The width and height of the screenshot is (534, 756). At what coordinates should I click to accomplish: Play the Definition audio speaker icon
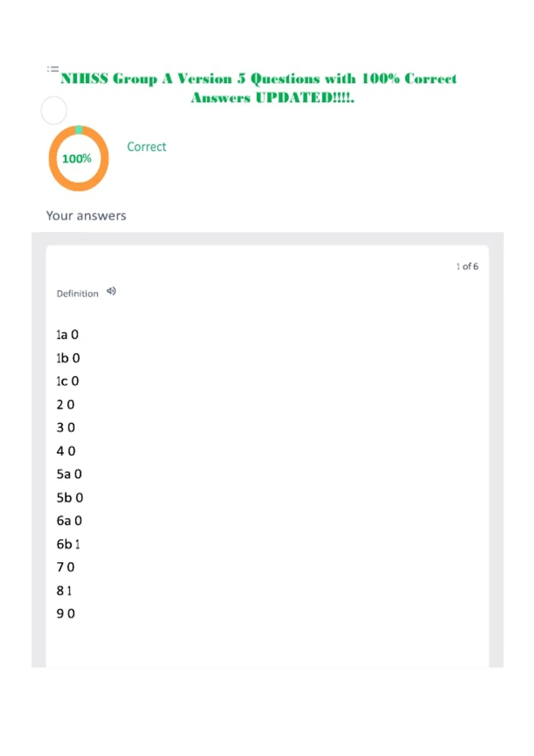tap(111, 291)
